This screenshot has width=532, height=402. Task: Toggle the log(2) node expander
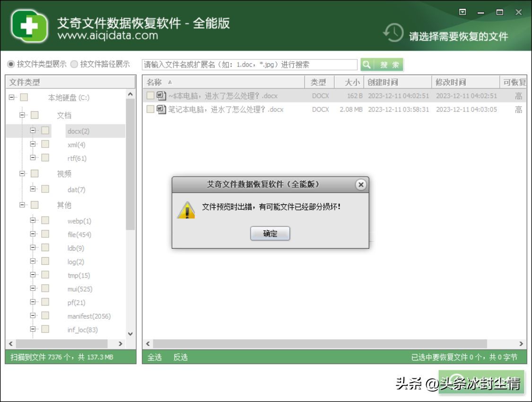[x=33, y=261]
